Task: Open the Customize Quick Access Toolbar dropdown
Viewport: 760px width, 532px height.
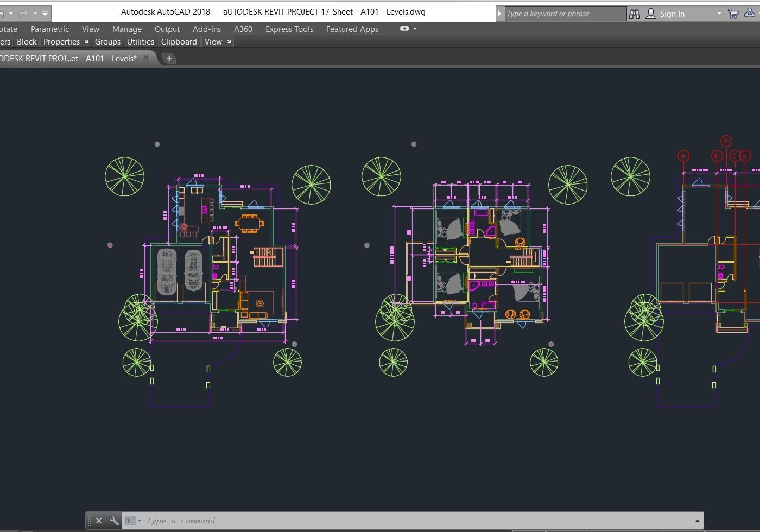Action: point(45,13)
